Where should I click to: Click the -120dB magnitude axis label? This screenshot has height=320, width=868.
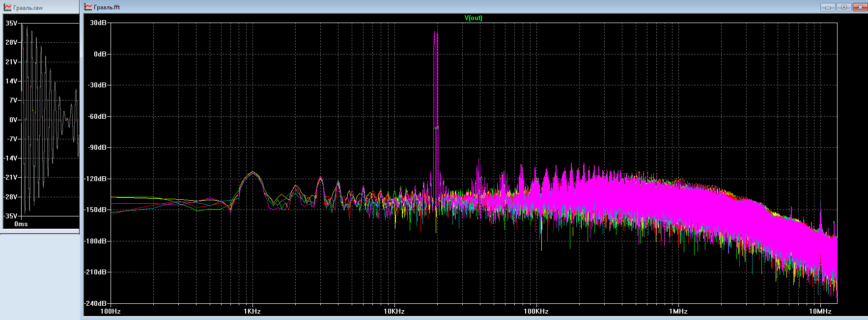tap(96, 179)
